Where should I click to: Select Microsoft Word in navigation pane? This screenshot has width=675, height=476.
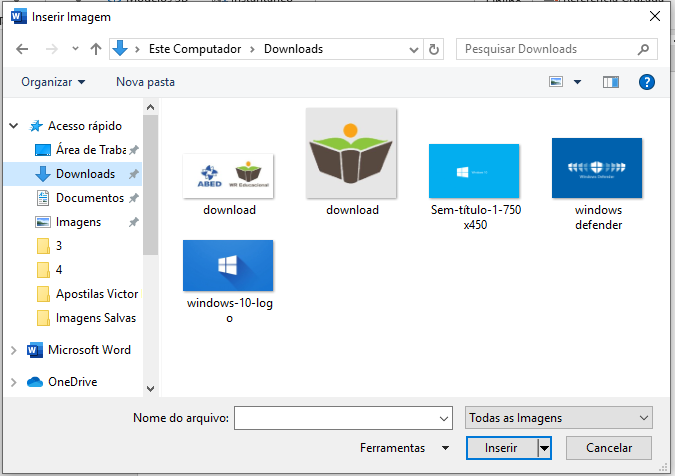(89, 350)
